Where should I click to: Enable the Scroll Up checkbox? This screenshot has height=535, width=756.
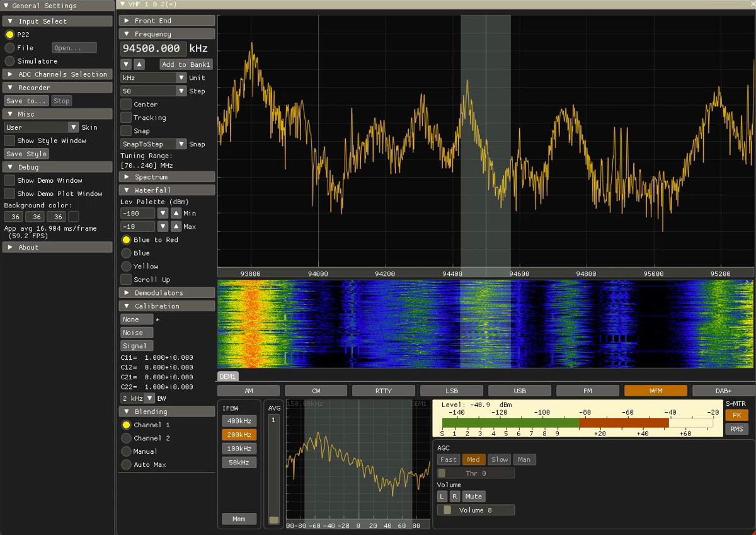coord(126,280)
